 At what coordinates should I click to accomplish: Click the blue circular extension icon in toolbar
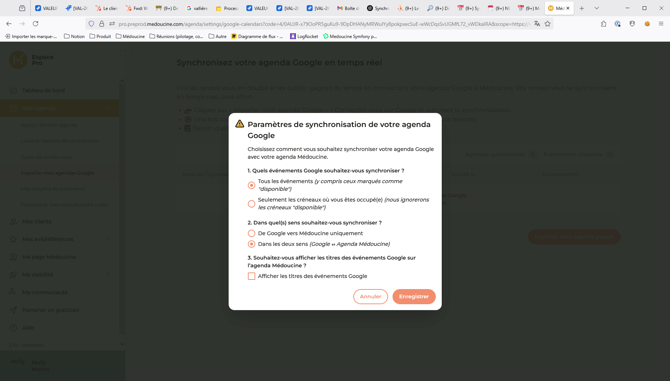point(617,24)
